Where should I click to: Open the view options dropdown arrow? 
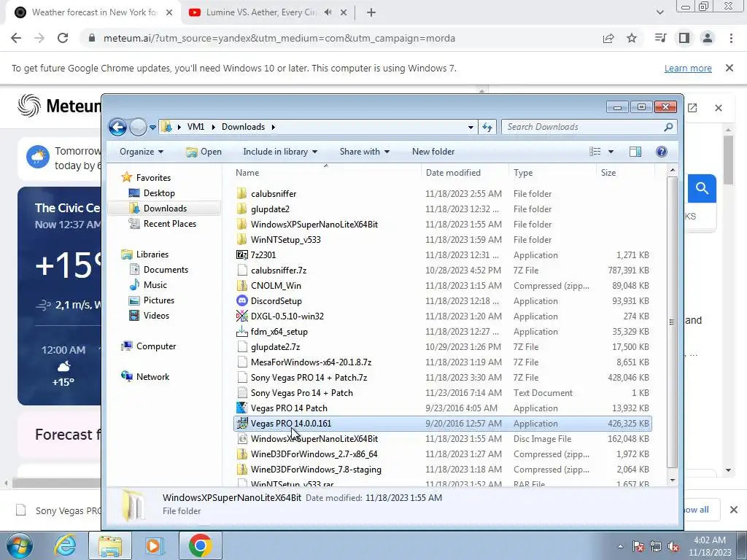pos(611,152)
